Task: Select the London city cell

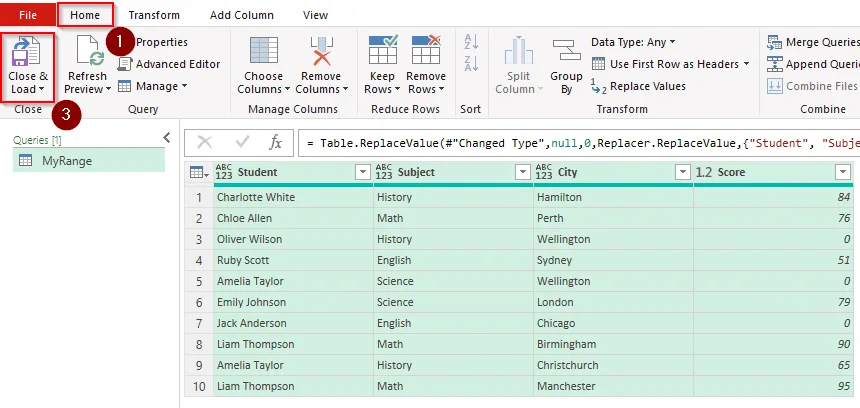Action: pyautogui.click(x=613, y=302)
